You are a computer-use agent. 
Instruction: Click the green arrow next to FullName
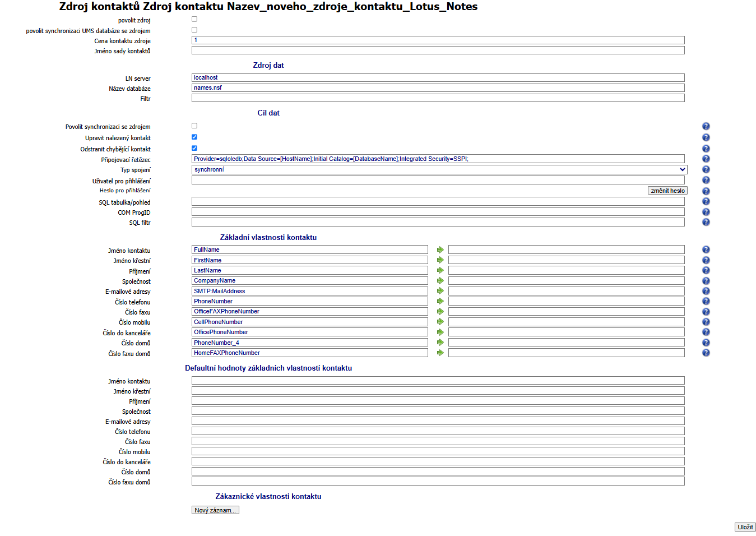coord(440,250)
